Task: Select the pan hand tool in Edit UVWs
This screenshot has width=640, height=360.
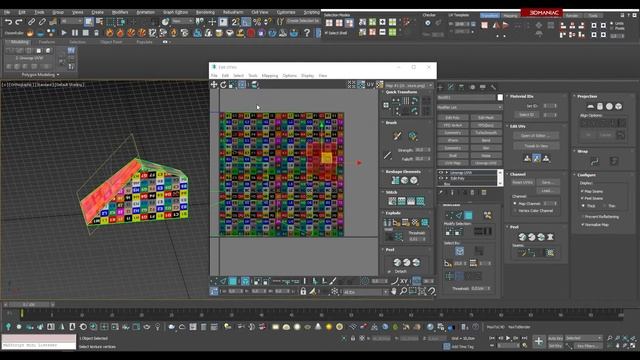Action: click(394, 291)
